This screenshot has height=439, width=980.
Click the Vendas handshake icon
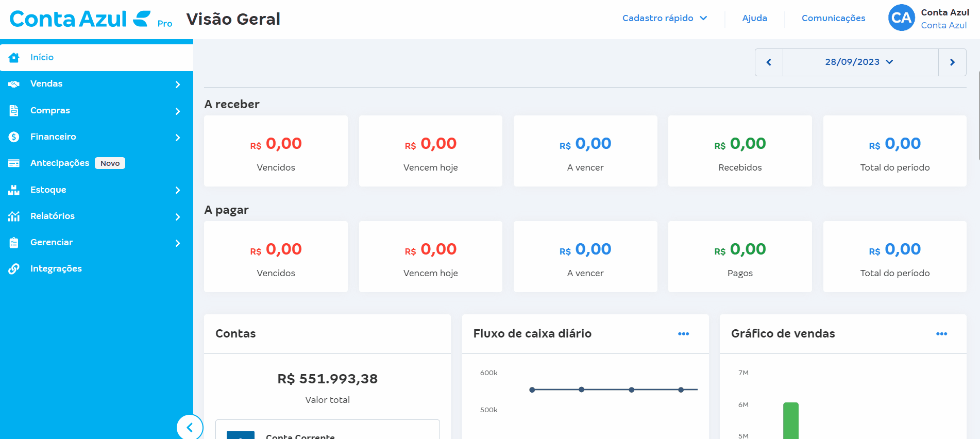(x=14, y=84)
